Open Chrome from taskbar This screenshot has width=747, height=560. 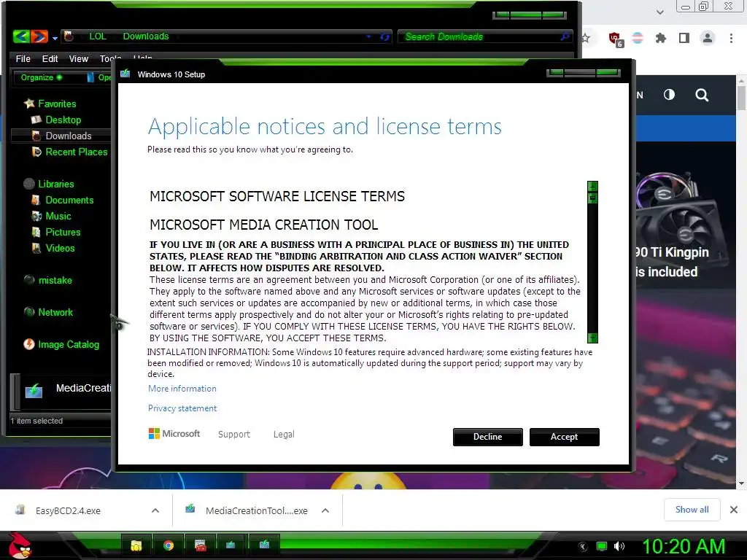pyautogui.click(x=169, y=545)
